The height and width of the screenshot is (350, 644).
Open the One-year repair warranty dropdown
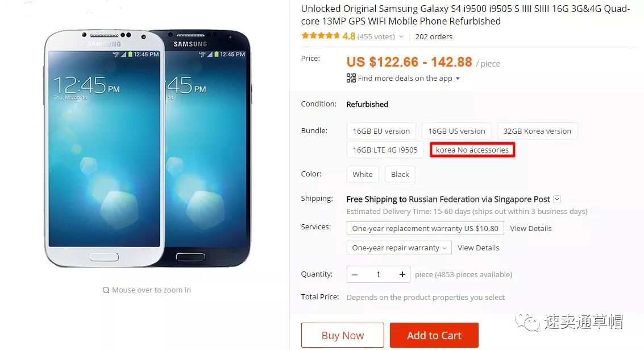[x=399, y=248]
